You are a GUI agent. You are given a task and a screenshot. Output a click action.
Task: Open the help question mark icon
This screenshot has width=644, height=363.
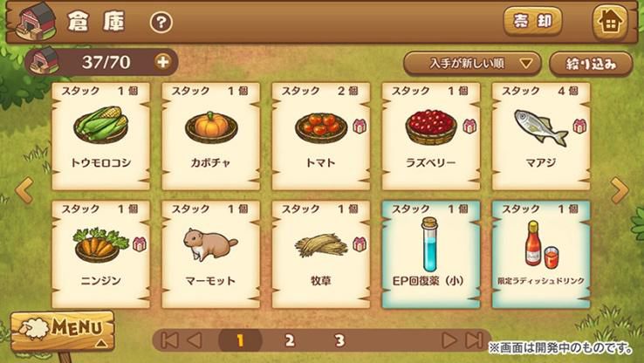(x=161, y=22)
